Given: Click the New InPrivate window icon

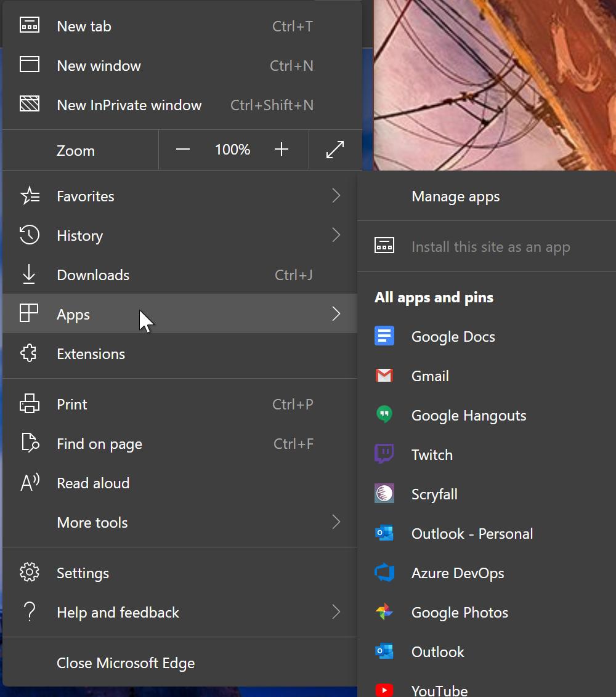Looking at the screenshot, I should pyautogui.click(x=30, y=104).
